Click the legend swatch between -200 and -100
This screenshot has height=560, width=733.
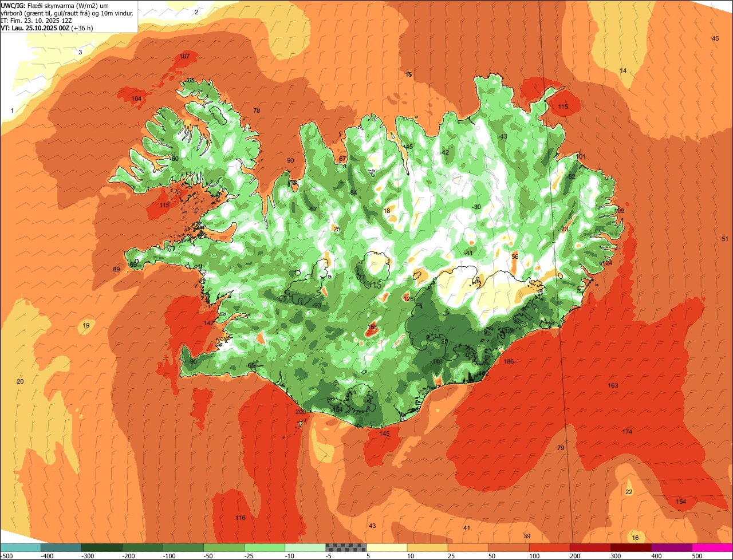pyautogui.click(x=143, y=547)
